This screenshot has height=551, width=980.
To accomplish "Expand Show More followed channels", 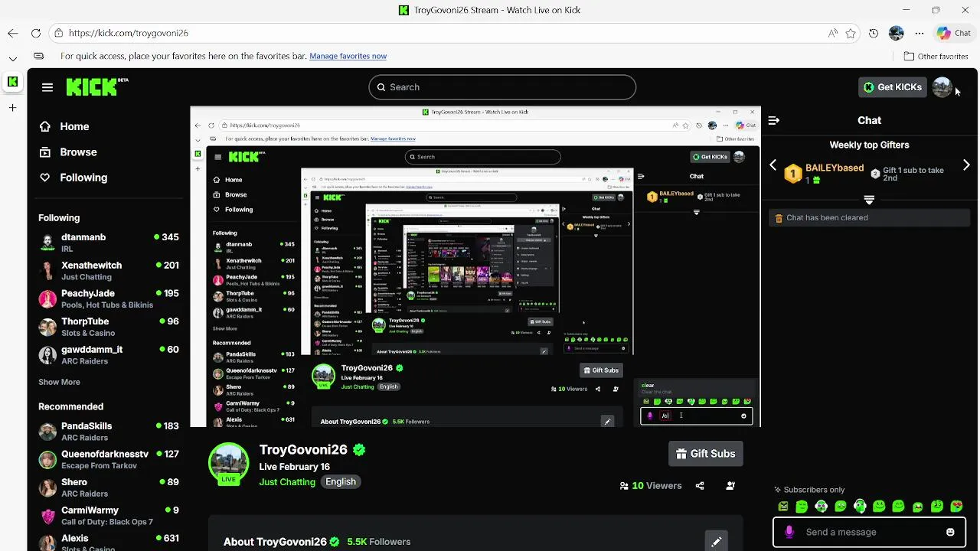I will (x=59, y=382).
